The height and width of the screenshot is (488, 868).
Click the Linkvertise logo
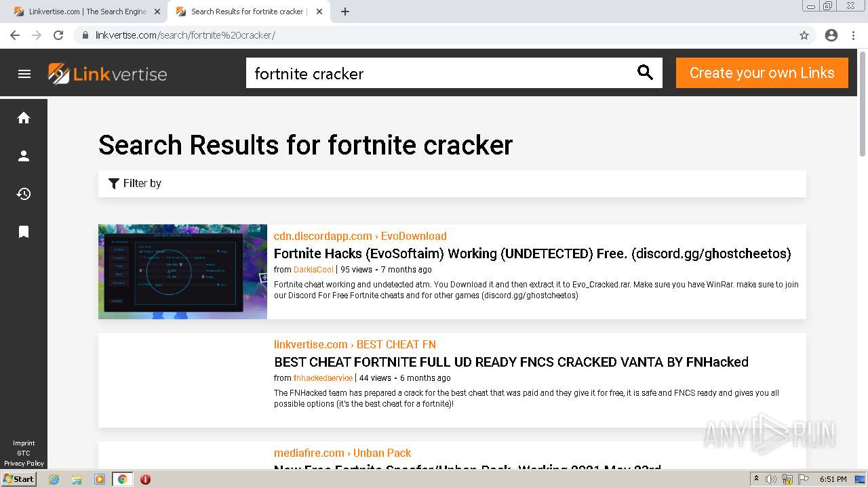pyautogui.click(x=108, y=74)
